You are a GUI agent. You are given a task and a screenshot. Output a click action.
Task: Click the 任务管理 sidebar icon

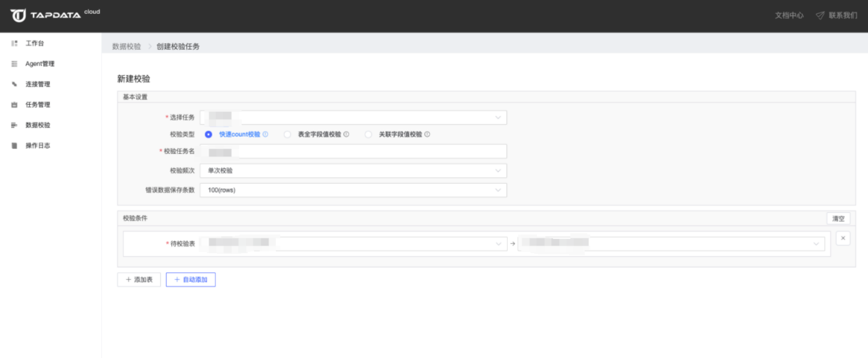[14, 105]
